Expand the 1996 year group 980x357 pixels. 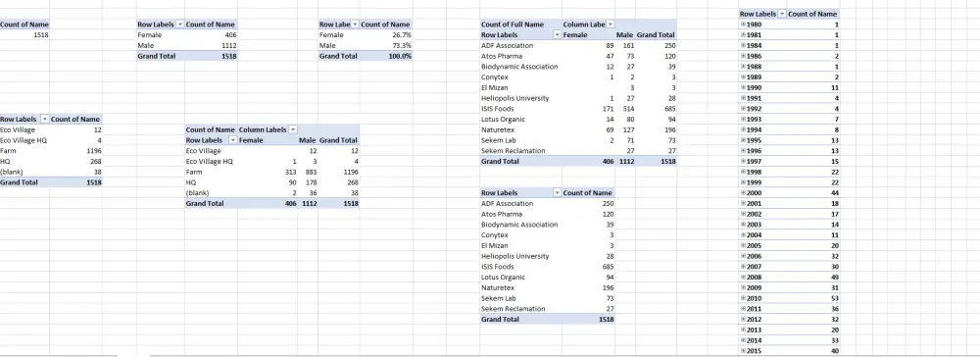pos(744,151)
